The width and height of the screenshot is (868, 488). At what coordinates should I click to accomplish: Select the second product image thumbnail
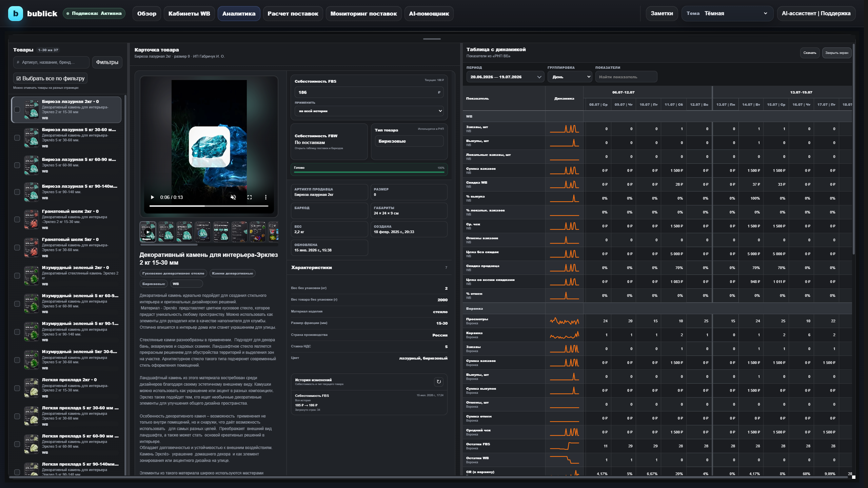[166, 232]
